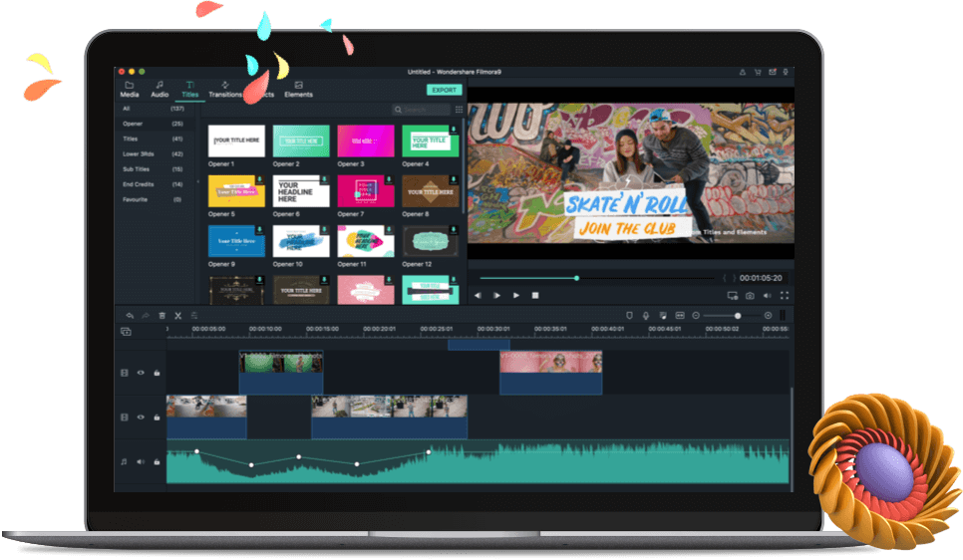Toggle visibility eye of second video track
This screenshot has height=560, width=963.
tap(141, 417)
